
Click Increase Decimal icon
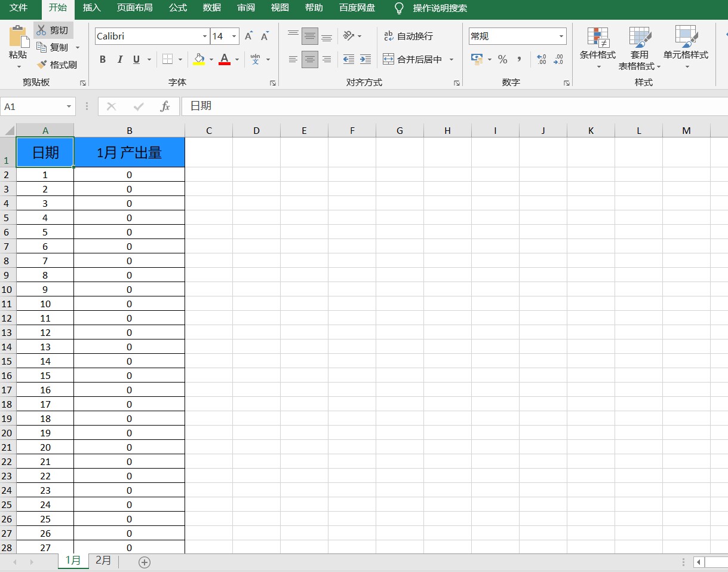pos(542,59)
